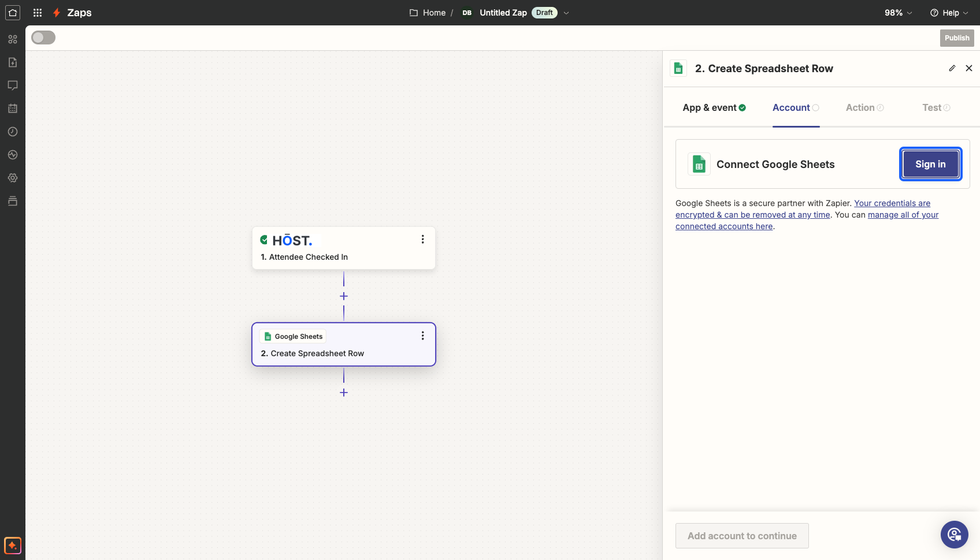The width and height of the screenshot is (980, 560).
Task: Open the comments icon in sidebar
Action: pos(13,85)
